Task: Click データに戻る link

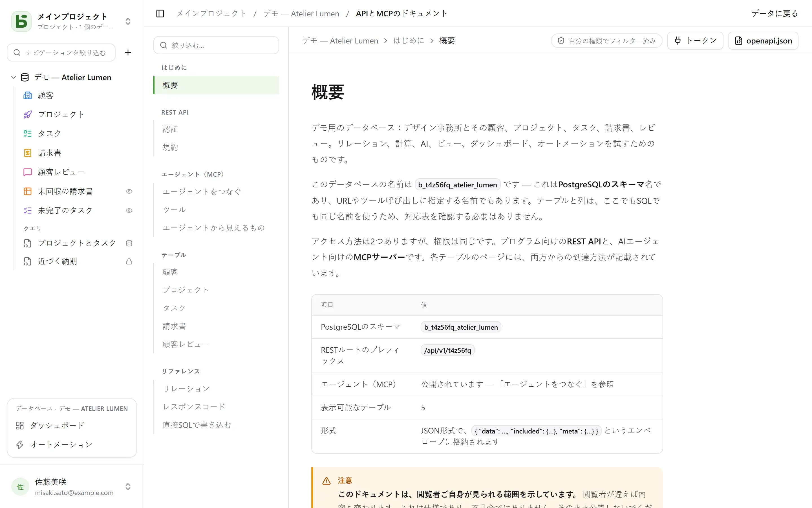Action: tap(775, 14)
